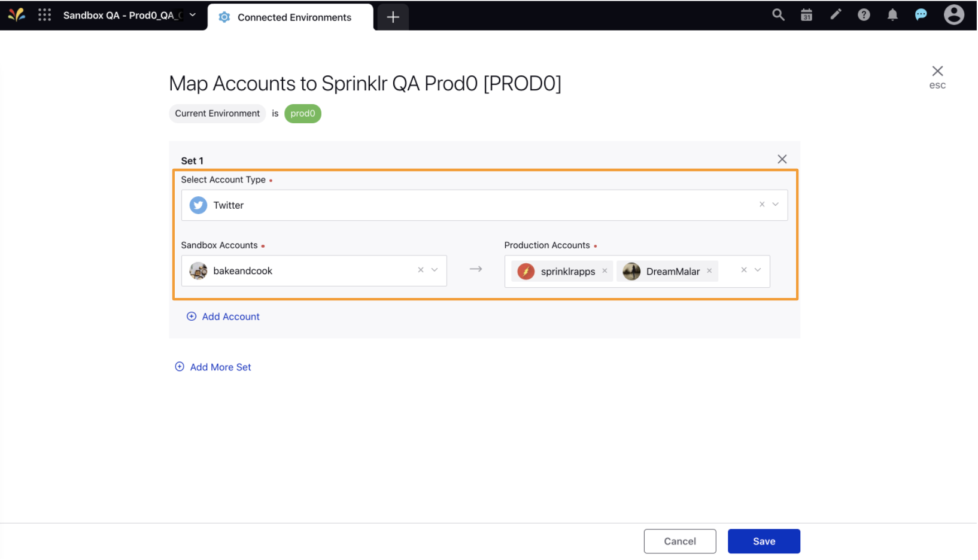The width and height of the screenshot is (978, 560).
Task: Expand the Sandbox QA workspace dropdown
Action: pyautogui.click(x=193, y=15)
